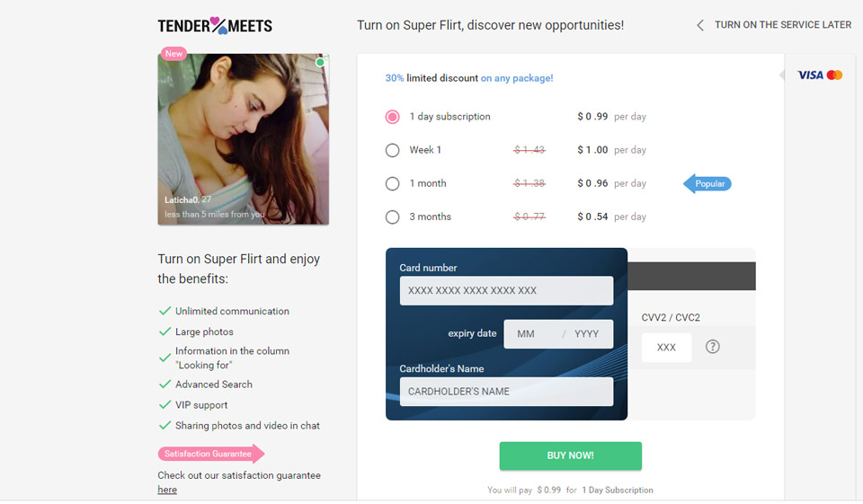Click the Mastercard logo icon
The height and width of the screenshot is (504, 863).
pos(834,75)
